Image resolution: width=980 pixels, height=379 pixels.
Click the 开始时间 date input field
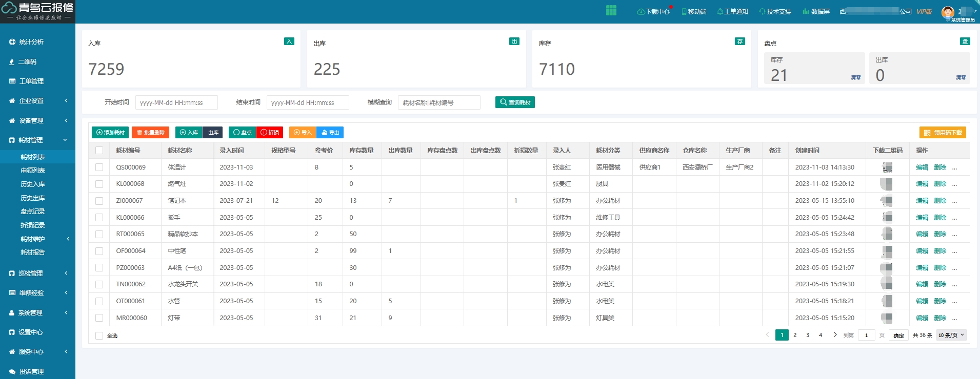click(176, 103)
